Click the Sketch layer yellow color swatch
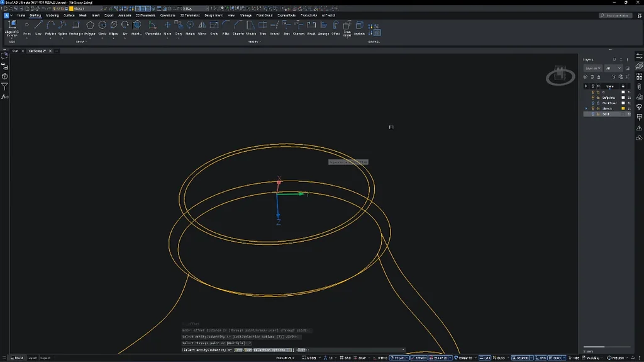The width and height of the screenshot is (644, 362). [x=623, y=108]
